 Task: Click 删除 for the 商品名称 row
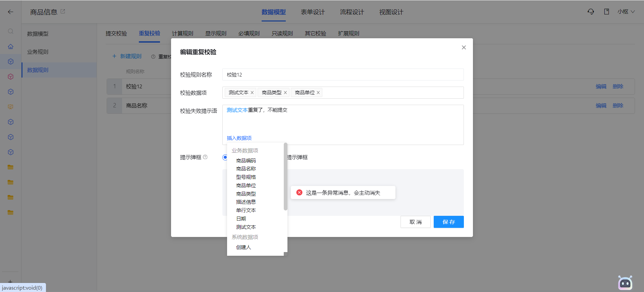618,106
